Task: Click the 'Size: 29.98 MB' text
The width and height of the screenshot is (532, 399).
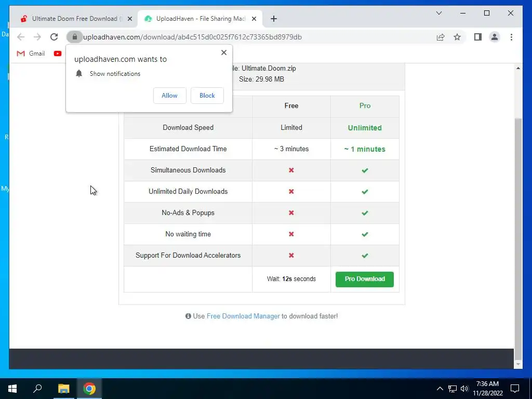Action: (261, 79)
